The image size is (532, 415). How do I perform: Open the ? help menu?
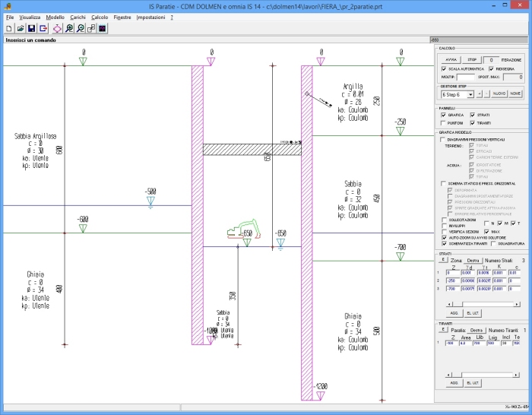172,17
